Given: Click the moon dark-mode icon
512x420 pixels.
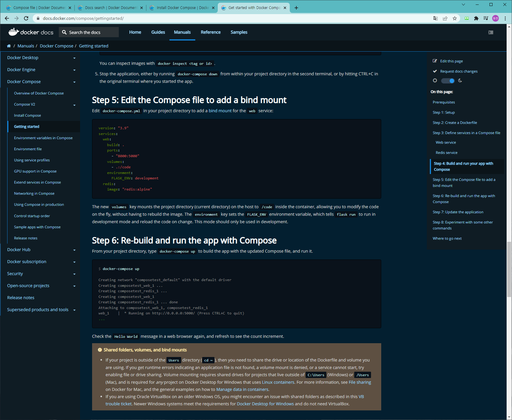Looking at the screenshot, I should (x=460, y=80).
